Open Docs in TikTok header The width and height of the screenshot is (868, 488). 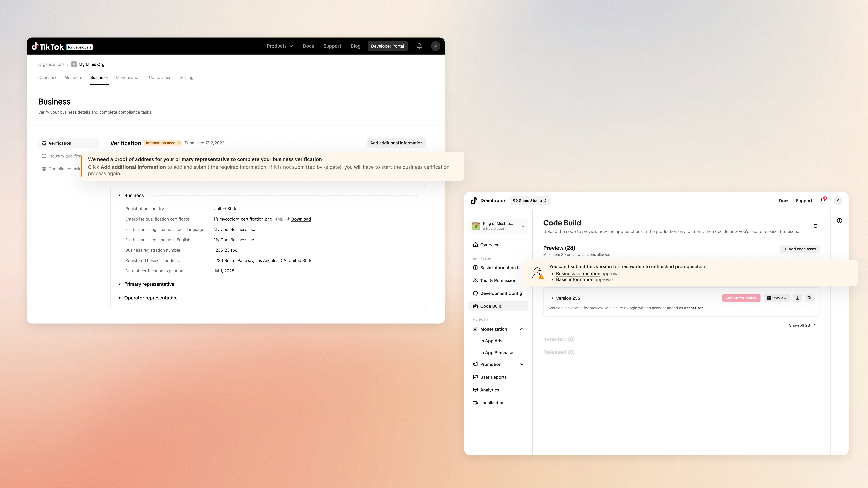(308, 46)
